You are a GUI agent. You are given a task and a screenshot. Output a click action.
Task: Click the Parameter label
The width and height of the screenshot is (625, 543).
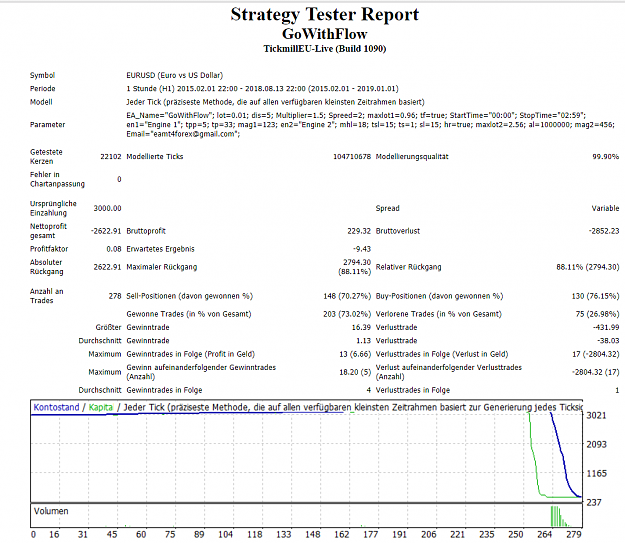pos(47,125)
